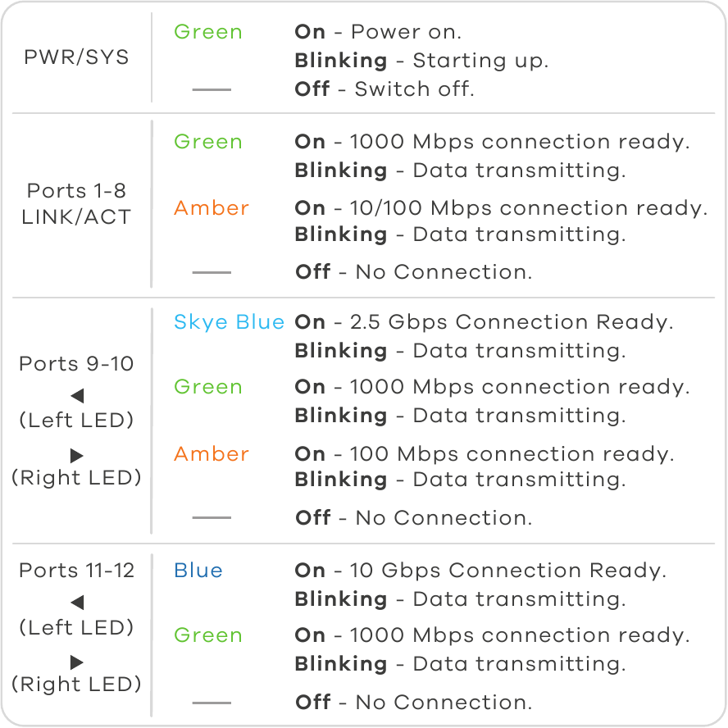728x728 pixels.
Task: Select the Green label in PWR/SYS row
Action: pos(208,32)
